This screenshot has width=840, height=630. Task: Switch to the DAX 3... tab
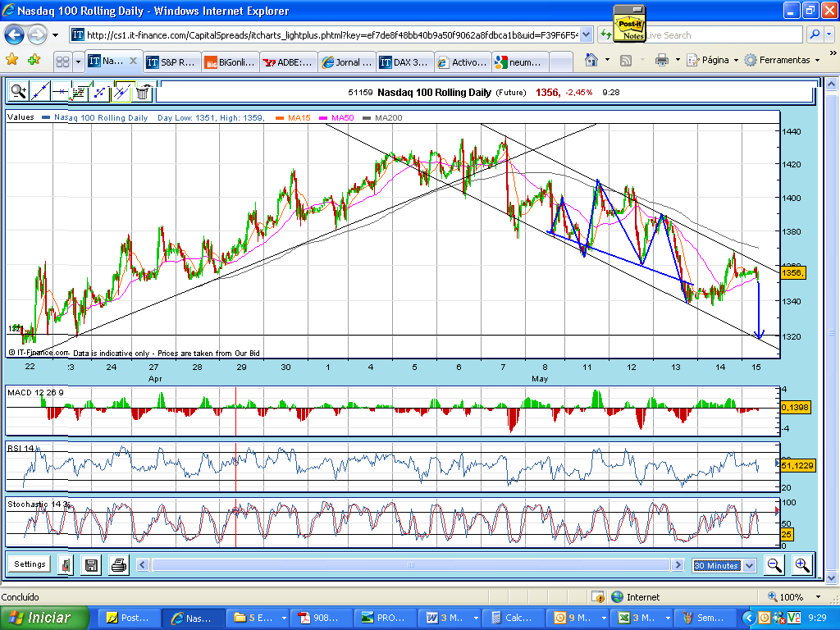point(405,62)
